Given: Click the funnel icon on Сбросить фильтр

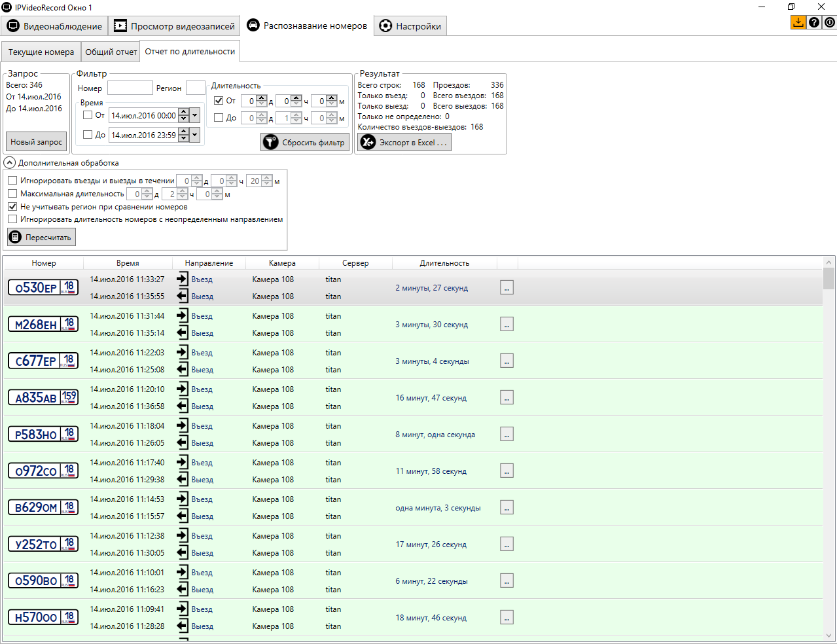Looking at the screenshot, I should click(271, 142).
